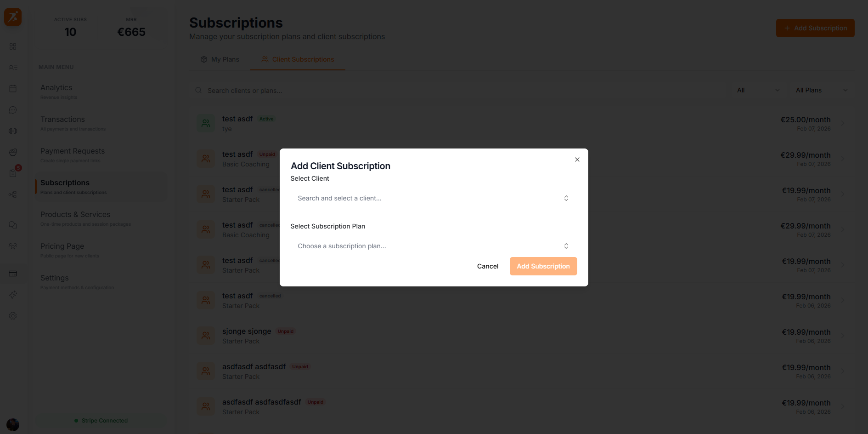
Task: Click the clipboard icon with notification badge
Action: point(13,173)
